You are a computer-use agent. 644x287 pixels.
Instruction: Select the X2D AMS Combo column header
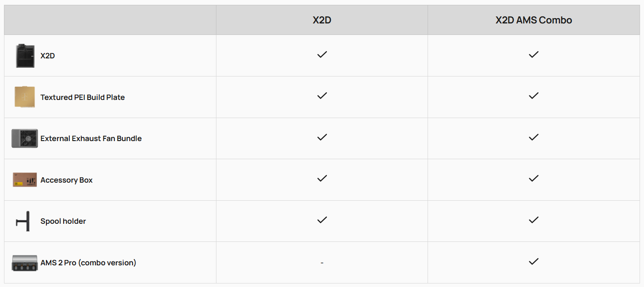(534, 20)
